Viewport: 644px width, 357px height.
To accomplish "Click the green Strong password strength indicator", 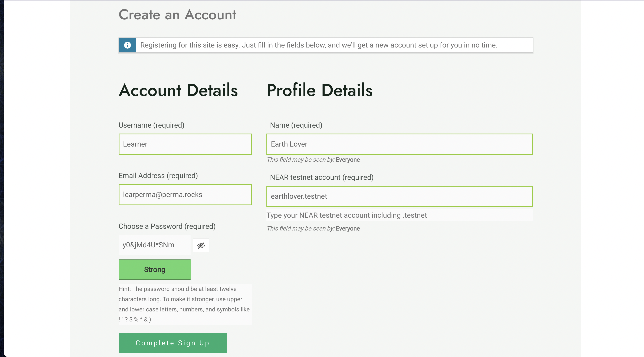I will (x=154, y=269).
